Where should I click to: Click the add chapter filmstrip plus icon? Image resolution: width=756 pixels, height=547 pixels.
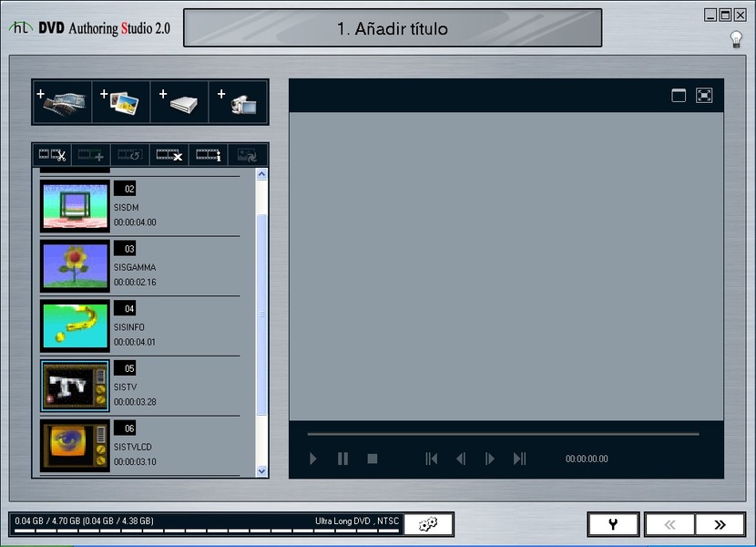[x=91, y=155]
